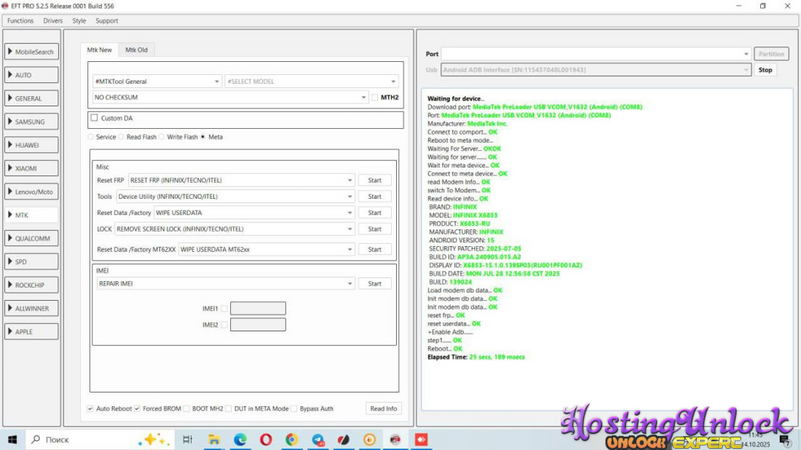The image size is (801, 450).
Task: Open the Drivers menu
Action: coord(52,20)
